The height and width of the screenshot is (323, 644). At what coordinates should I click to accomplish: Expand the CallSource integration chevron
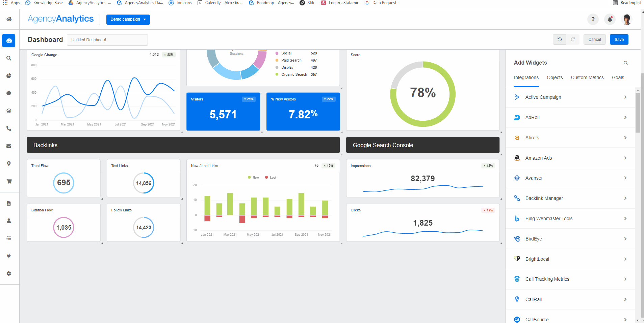coord(625,320)
